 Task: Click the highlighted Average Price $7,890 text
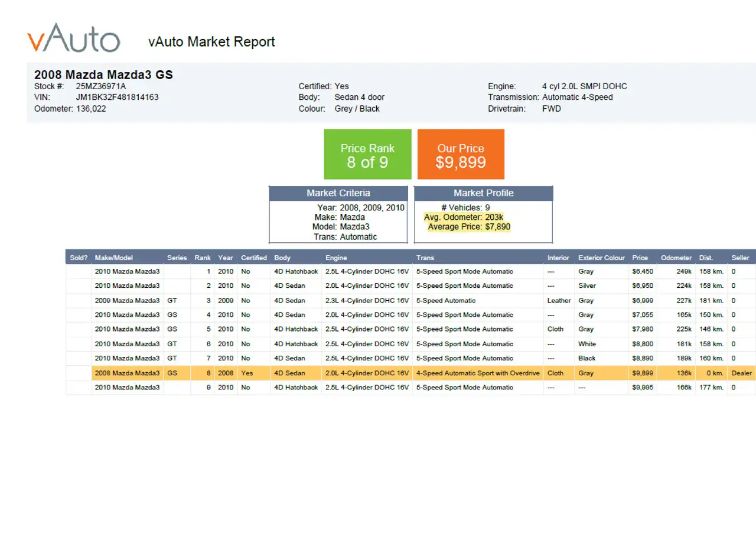click(469, 227)
